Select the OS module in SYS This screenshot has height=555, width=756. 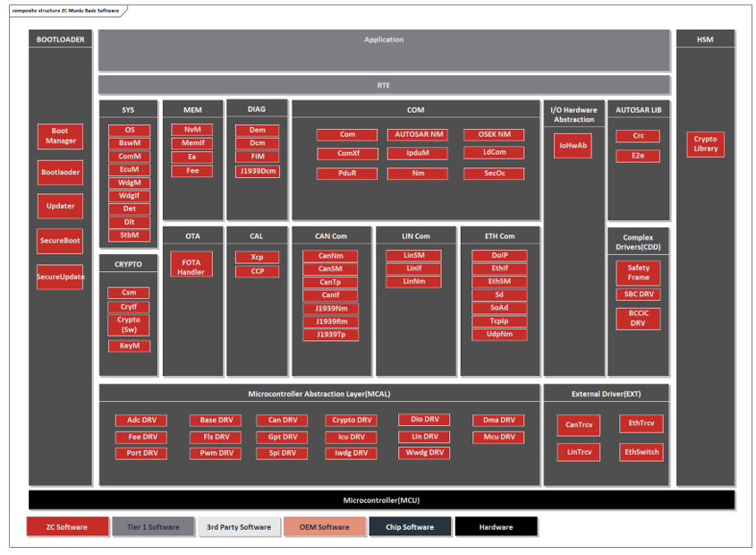tap(129, 131)
